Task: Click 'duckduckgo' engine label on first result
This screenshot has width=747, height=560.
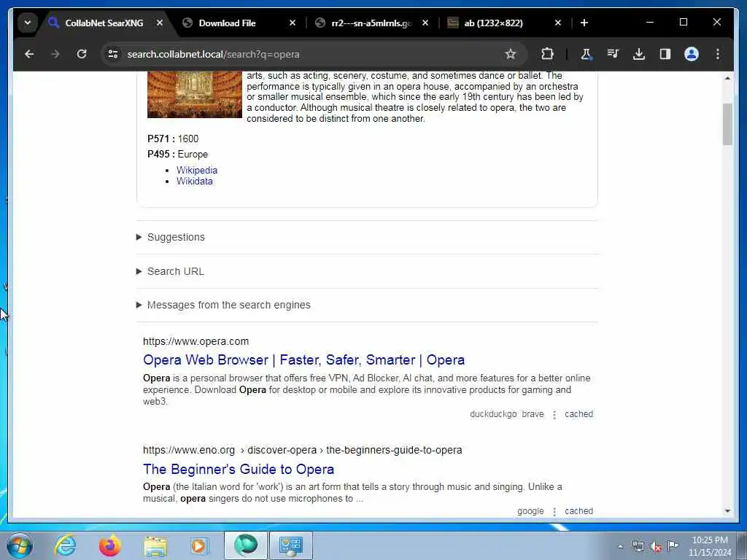Action: click(493, 414)
